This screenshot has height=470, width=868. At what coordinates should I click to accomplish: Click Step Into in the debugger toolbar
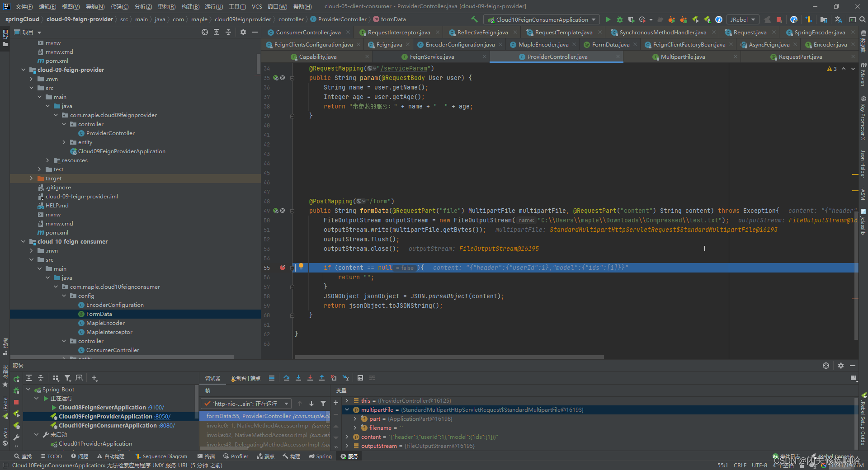click(298, 378)
